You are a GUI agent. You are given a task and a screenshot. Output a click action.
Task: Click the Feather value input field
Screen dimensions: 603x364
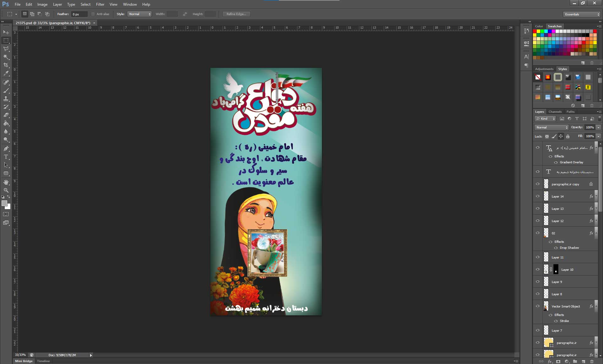[79, 14]
